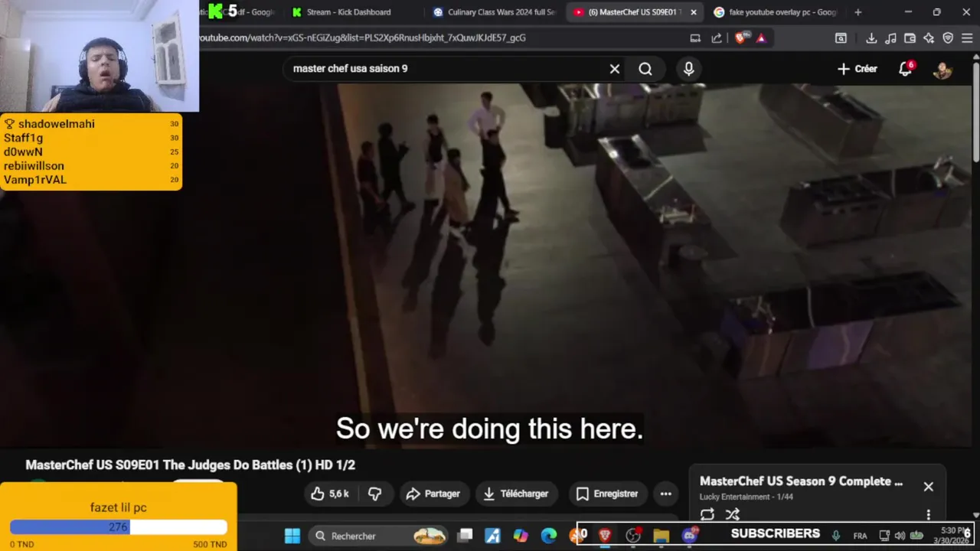The width and height of the screenshot is (980, 551).
Task: Open Discord from the taskbar
Action: [x=690, y=536]
